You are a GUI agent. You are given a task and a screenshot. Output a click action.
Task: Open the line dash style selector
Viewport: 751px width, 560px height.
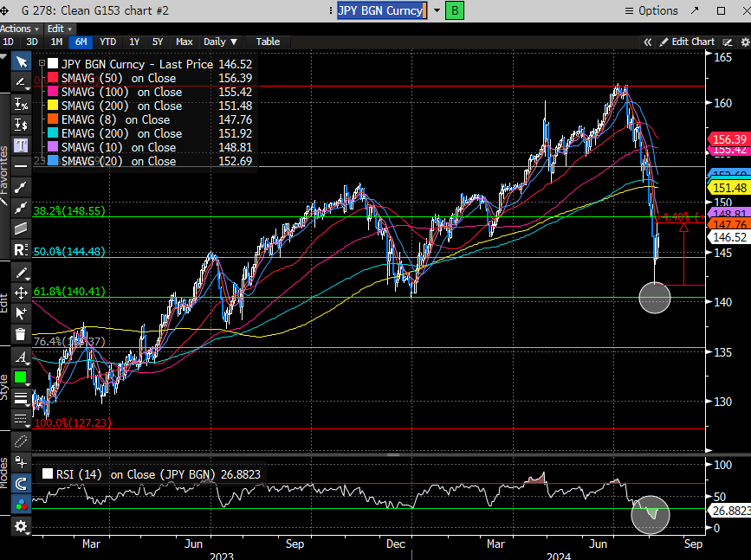pos(21,419)
